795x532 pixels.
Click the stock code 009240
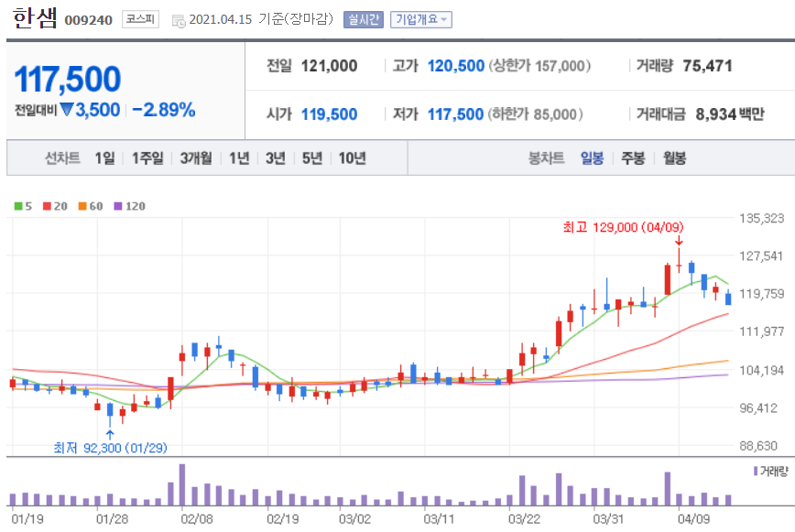(89, 20)
